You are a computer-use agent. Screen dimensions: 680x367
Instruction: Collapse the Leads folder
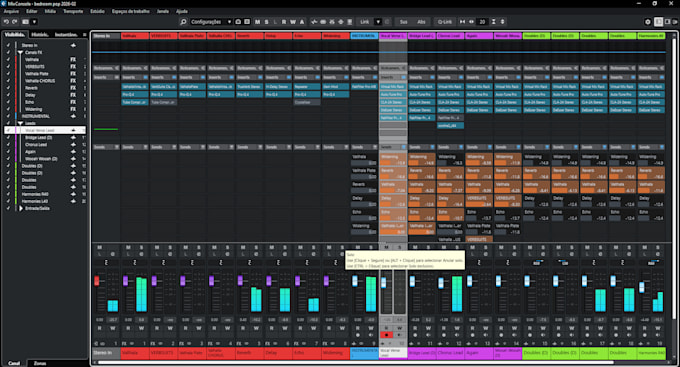point(20,123)
